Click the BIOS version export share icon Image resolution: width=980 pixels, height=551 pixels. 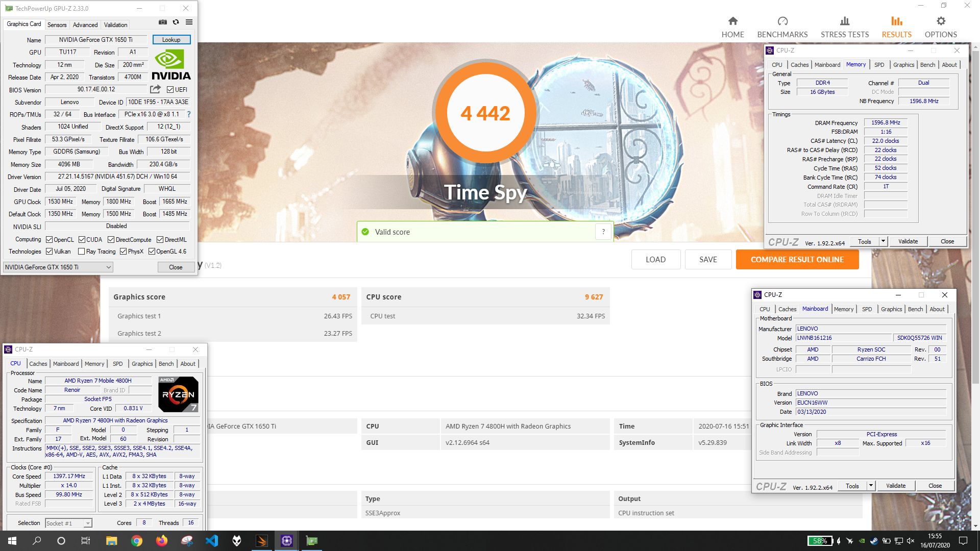155,89
